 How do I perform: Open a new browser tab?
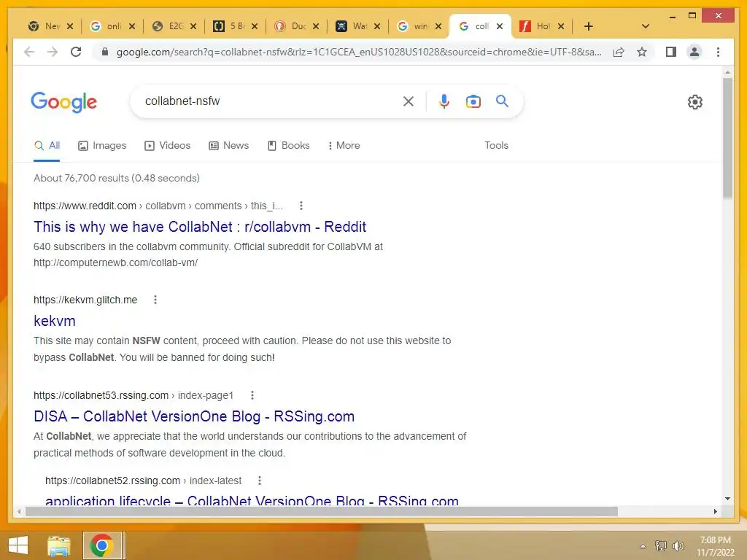click(589, 26)
